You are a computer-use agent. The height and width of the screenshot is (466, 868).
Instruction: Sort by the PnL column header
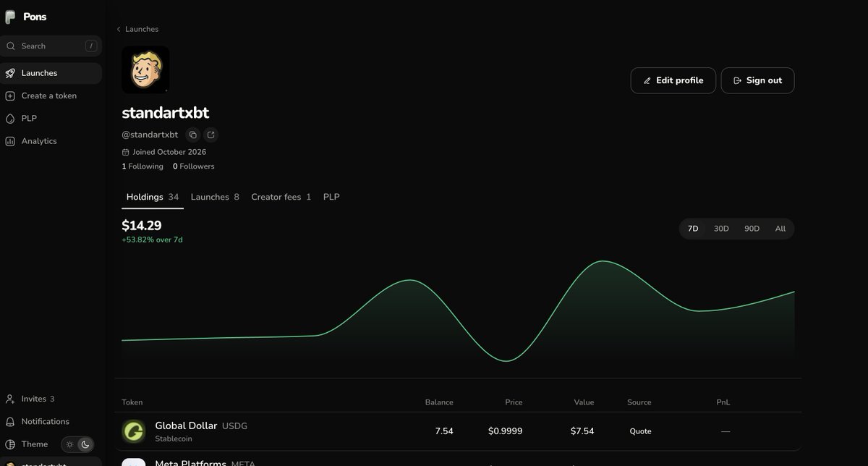tap(723, 402)
